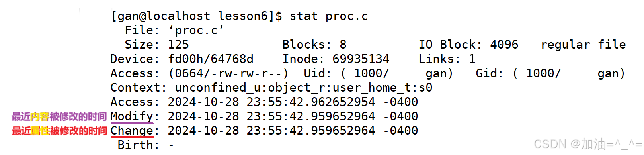This screenshot has width=644, height=155.
Task: Click the SELinux Context string
Action: pyautogui.click(x=304, y=88)
